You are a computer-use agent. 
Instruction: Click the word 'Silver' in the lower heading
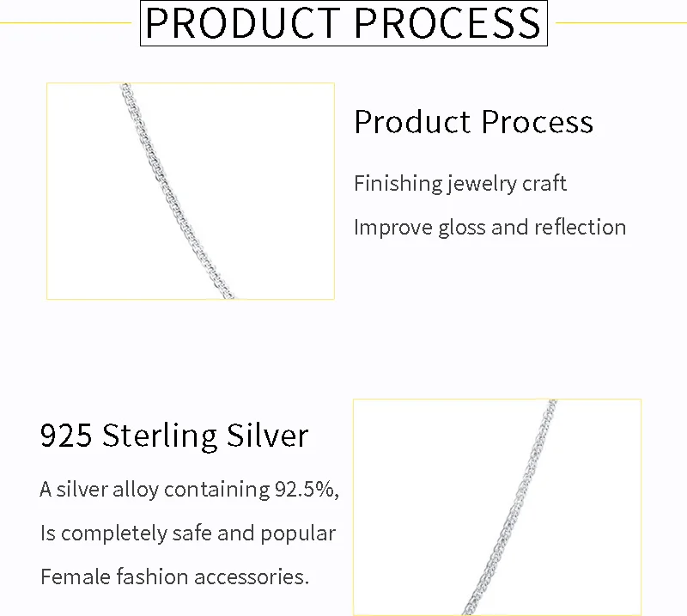(267, 436)
